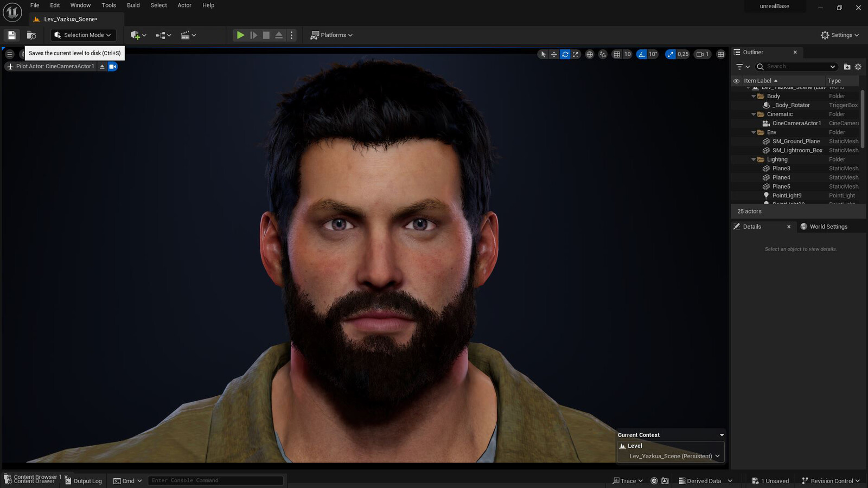Open the Settings dropdown
This screenshot has width=868, height=488.
coord(840,35)
